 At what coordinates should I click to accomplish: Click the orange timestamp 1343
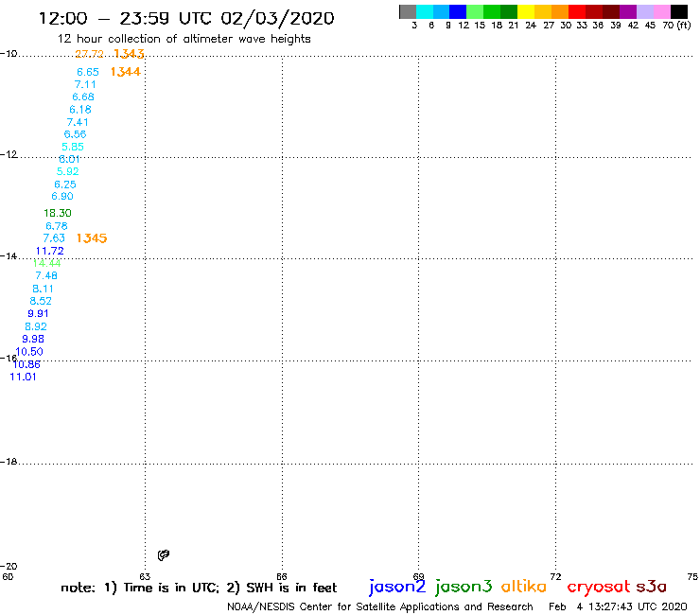pyautogui.click(x=129, y=54)
